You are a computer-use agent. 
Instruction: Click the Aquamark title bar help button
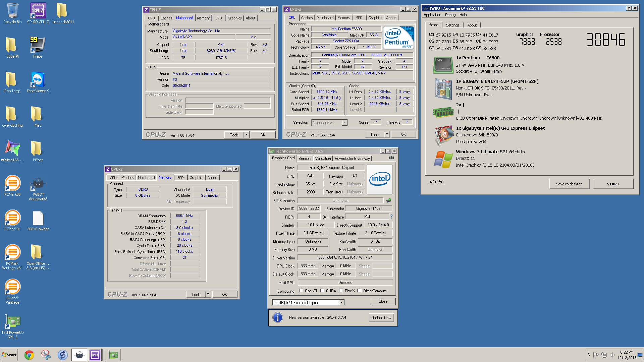pyautogui.click(x=629, y=8)
